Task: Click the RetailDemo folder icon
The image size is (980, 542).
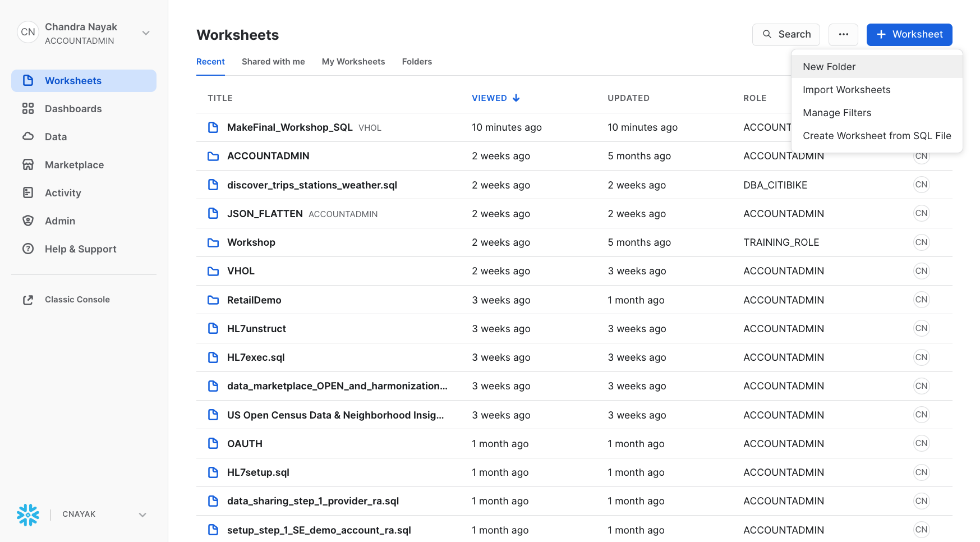Action: tap(213, 300)
